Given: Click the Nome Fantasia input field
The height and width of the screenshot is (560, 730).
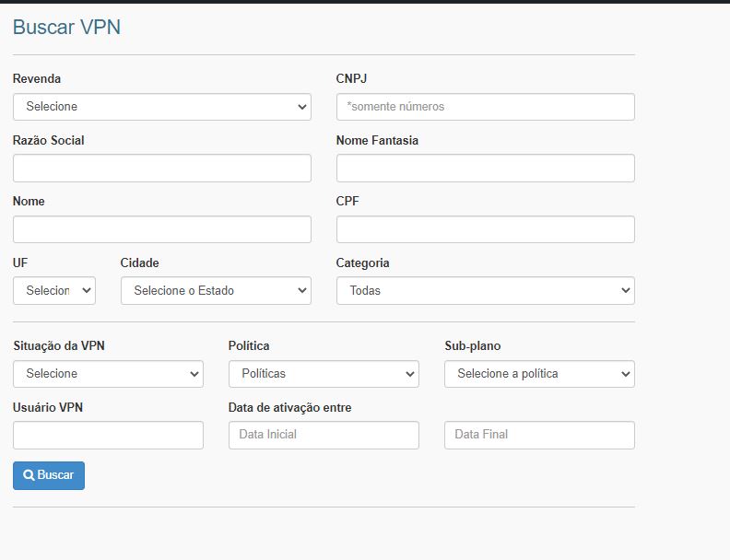Looking at the screenshot, I should click(x=485, y=169).
